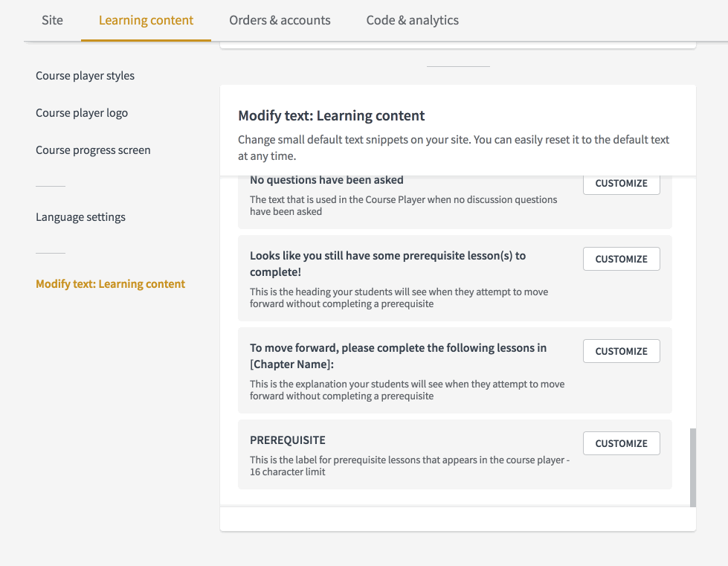Image resolution: width=728 pixels, height=566 pixels.
Task: Customize the prerequisite lesson(s) heading text
Action: 621,259
